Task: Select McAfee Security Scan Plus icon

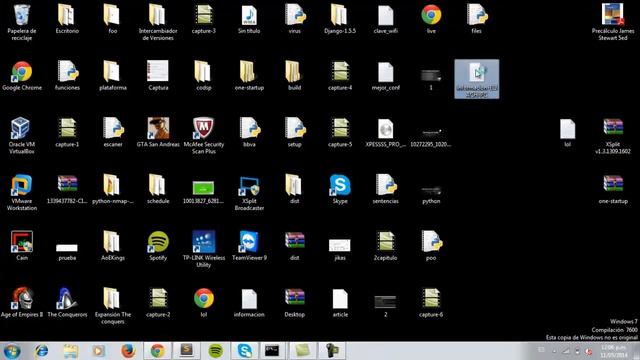Action: pos(204,128)
